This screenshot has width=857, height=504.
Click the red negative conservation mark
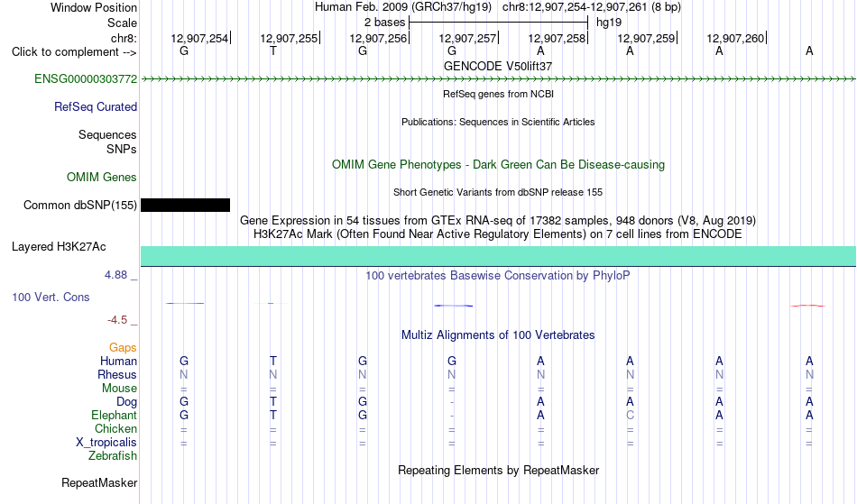coord(808,306)
